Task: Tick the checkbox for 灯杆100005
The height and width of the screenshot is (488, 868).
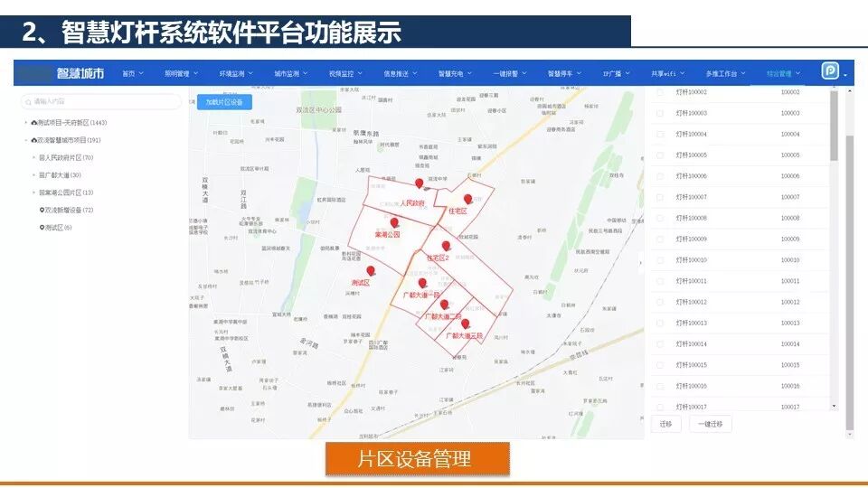Action: coord(659,155)
